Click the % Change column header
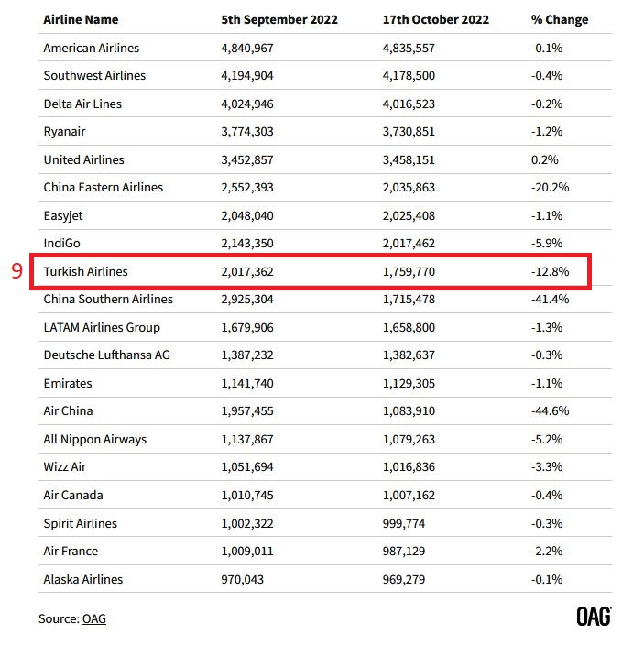This screenshot has height=645, width=644. (560, 19)
